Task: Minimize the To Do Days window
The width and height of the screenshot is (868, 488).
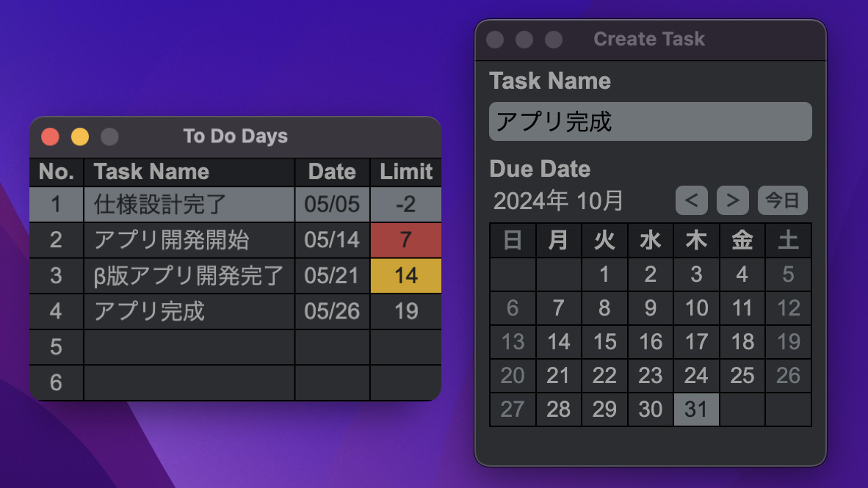Action: (80, 136)
